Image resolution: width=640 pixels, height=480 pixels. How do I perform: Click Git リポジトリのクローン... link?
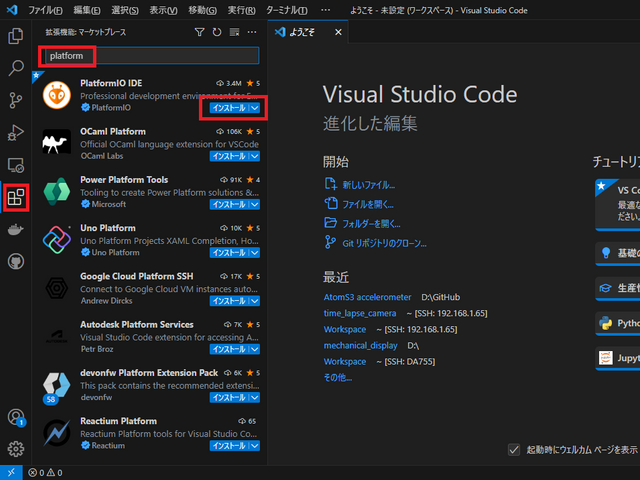(x=384, y=244)
